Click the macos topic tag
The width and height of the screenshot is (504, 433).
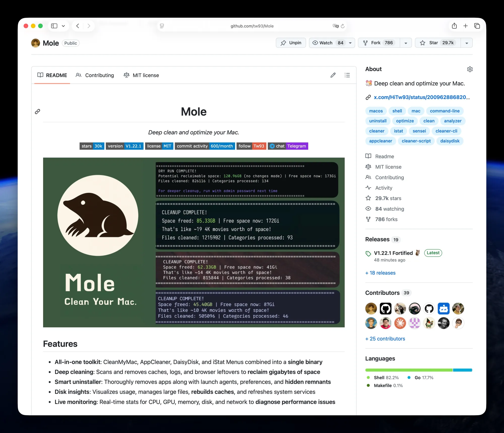pos(376,111)
